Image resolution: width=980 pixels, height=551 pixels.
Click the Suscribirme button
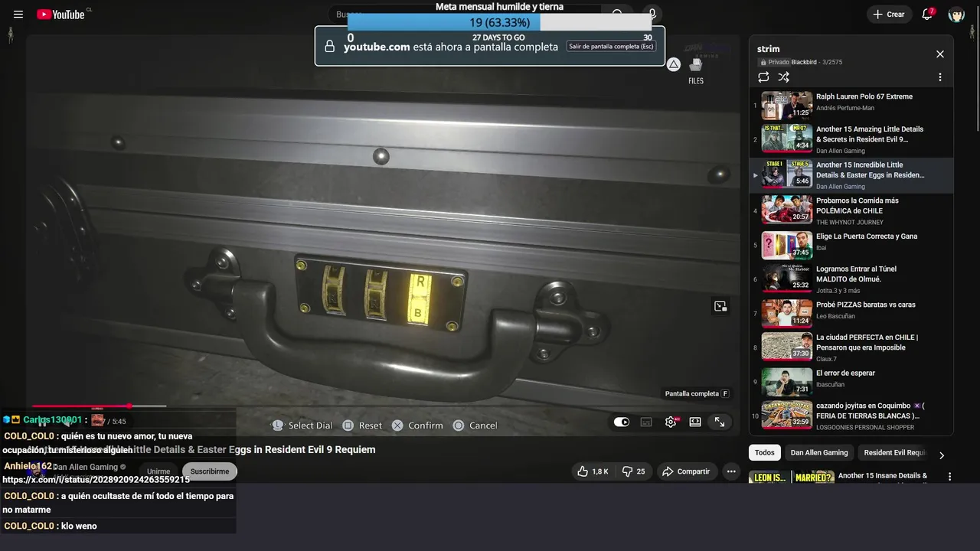pos(210,471)
